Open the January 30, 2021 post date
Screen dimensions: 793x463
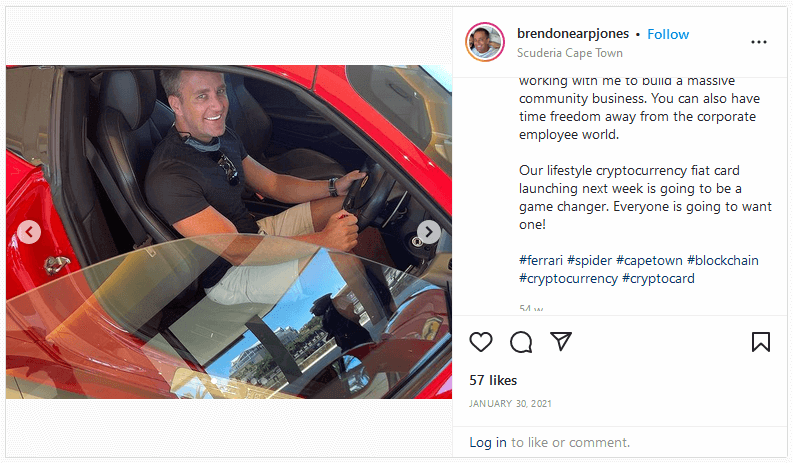[x=510, y=403]
